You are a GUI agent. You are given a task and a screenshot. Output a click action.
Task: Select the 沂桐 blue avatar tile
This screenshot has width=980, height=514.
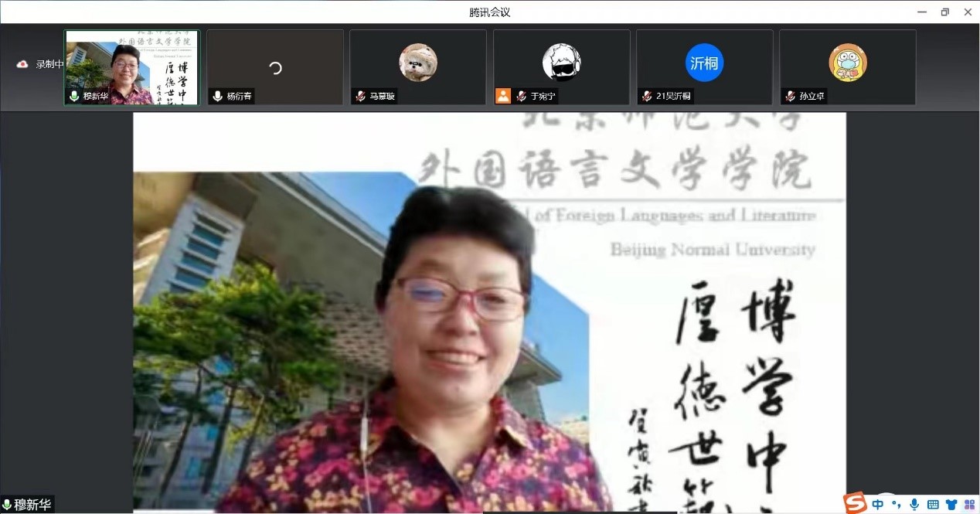click(704, 62)
